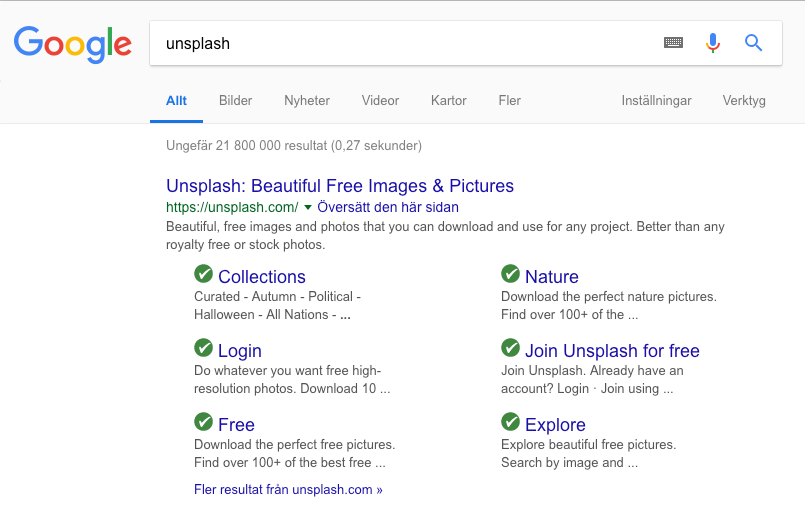This screenshot has width=805, height=514.
Task: Open the on-screen keyboard icon
Action: pos(673,43)
